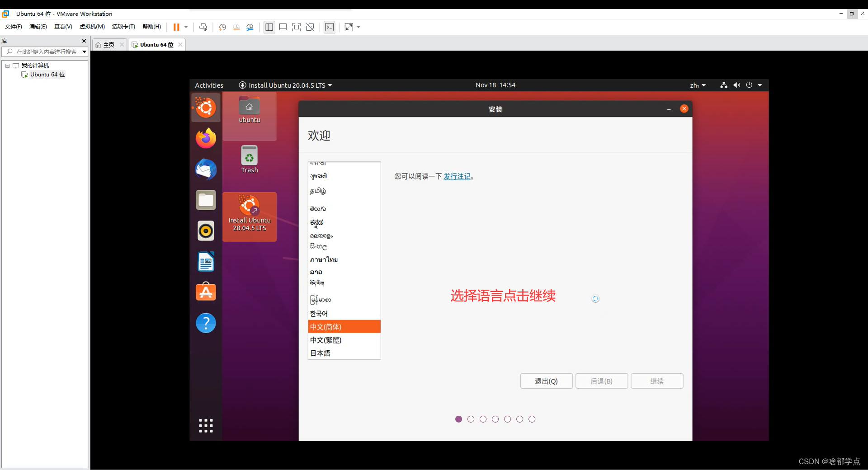Select 日本語 in the language list
868x470 pixels.
click(x=344, y=353)
